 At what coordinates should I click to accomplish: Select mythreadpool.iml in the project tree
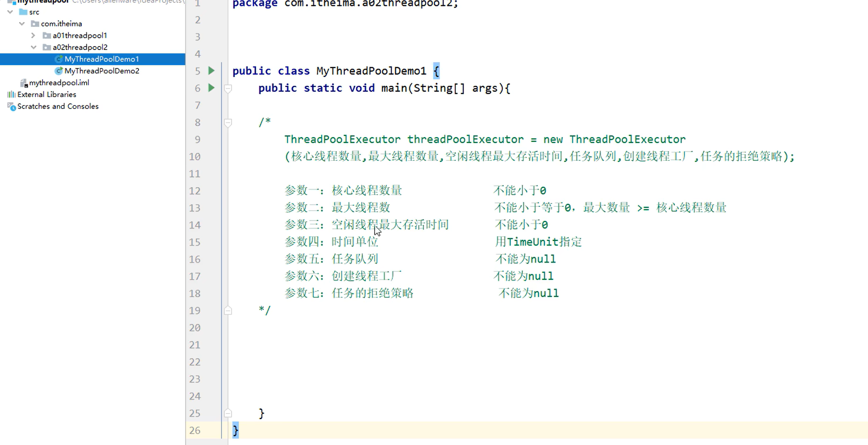pos(59,82)
